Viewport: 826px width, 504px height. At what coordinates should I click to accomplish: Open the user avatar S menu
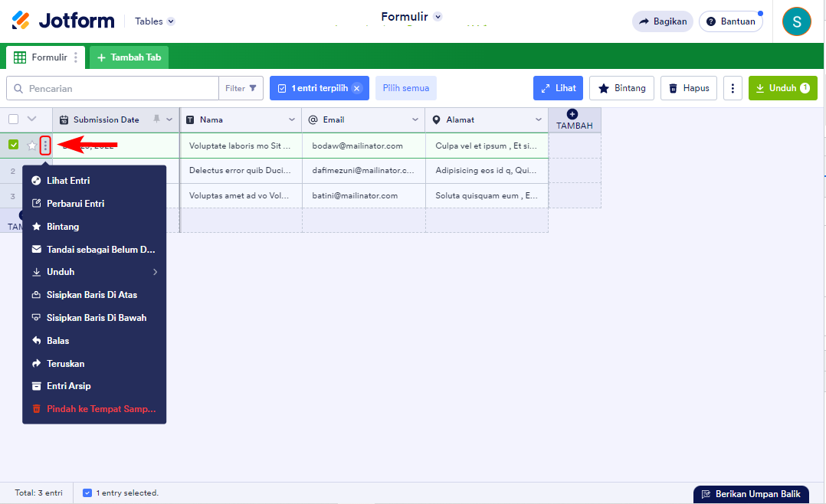pos(797,21)
